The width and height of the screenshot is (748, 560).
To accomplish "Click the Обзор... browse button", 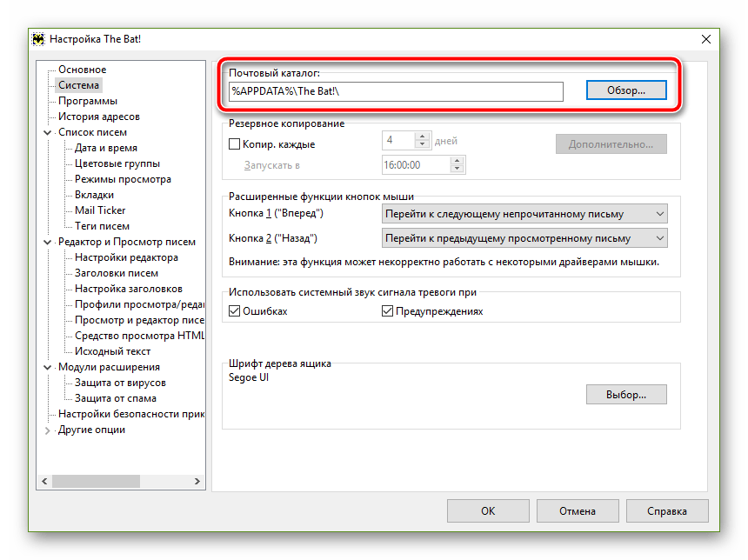I will [x=626, y=90].
